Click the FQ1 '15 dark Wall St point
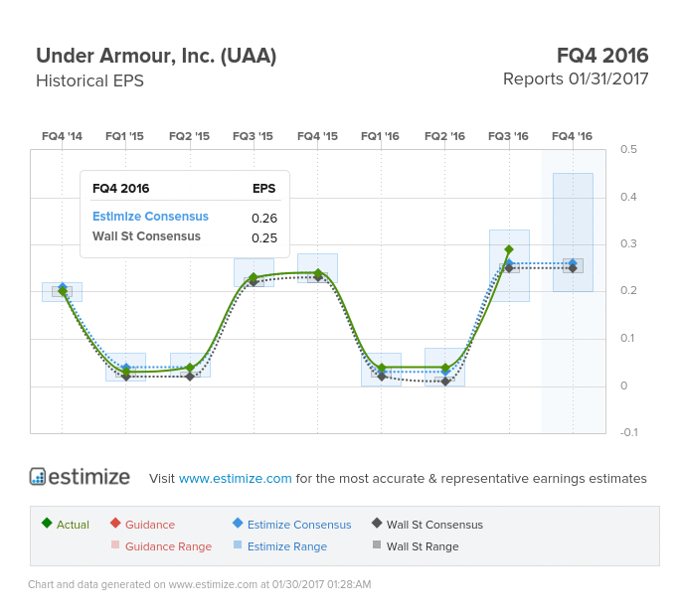This screenshot has width=681, height=616. point(126,377)
